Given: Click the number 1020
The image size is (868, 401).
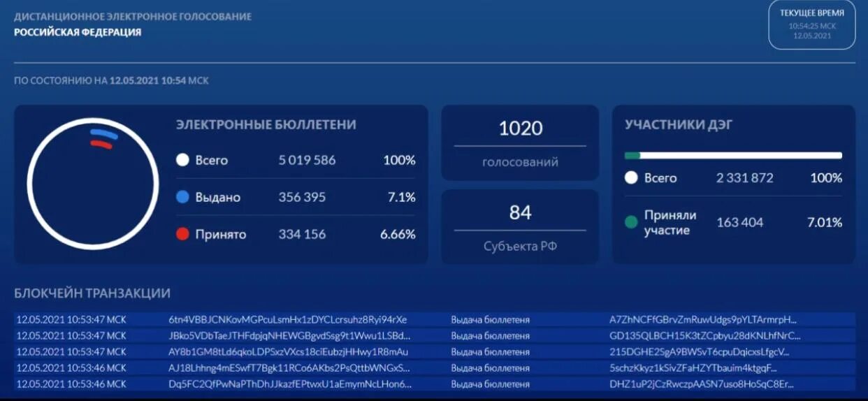Looking at the screenshot, I should click(x=521, y=129).
